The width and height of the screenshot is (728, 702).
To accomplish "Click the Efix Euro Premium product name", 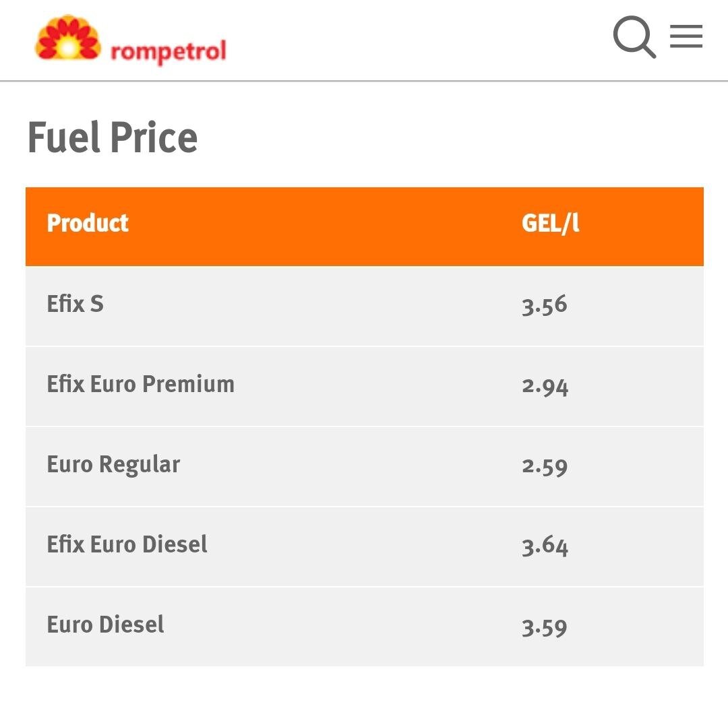I will (x=140, y=385).
